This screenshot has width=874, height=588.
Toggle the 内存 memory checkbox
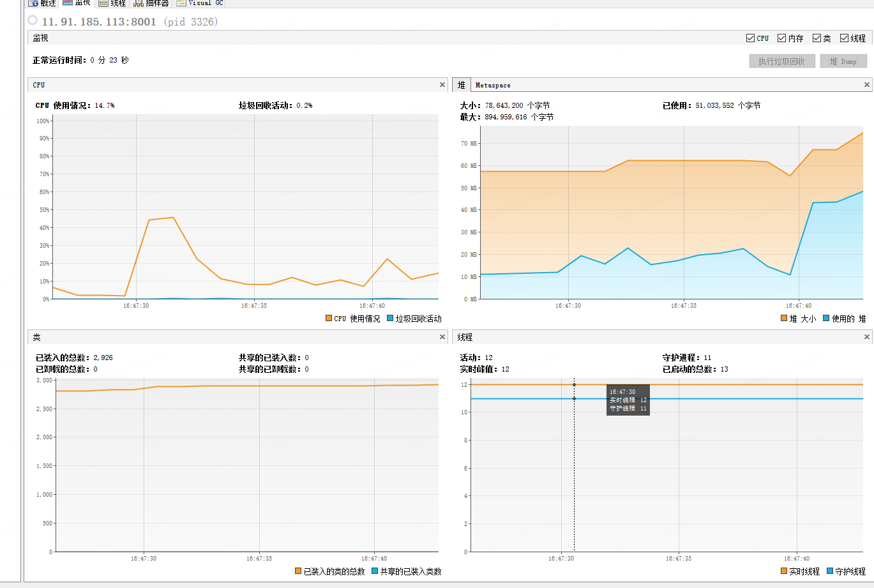coord(781,38)
